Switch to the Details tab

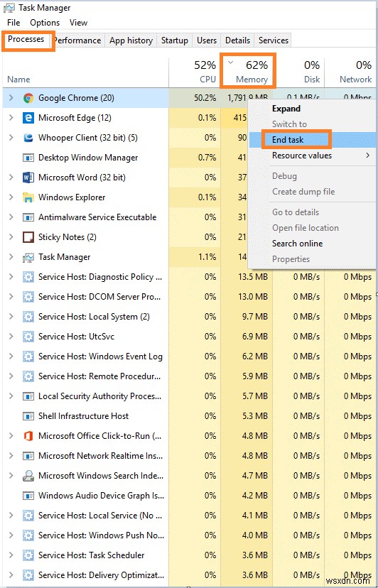click(237, 40)
